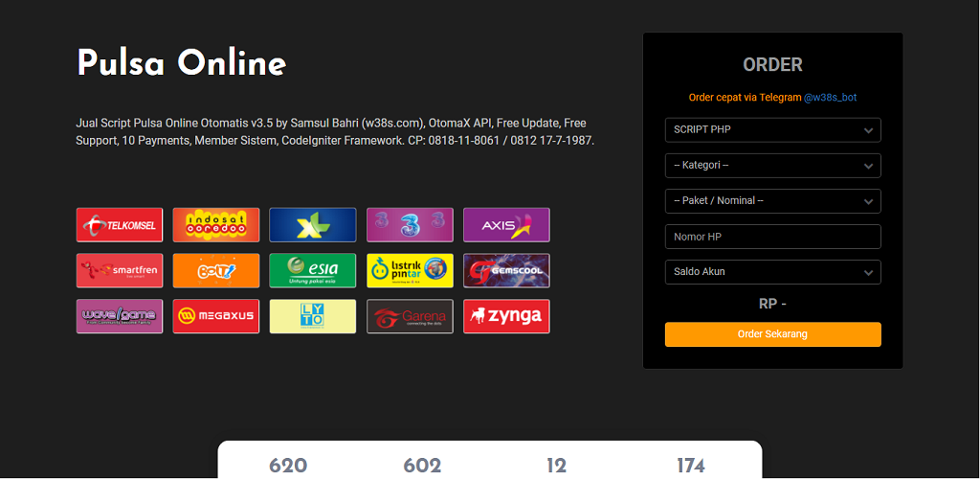This screenshot has width=980, height=479.
Task: Choose the Megaxus voucher logo
Action: click(x=216, y=316)
